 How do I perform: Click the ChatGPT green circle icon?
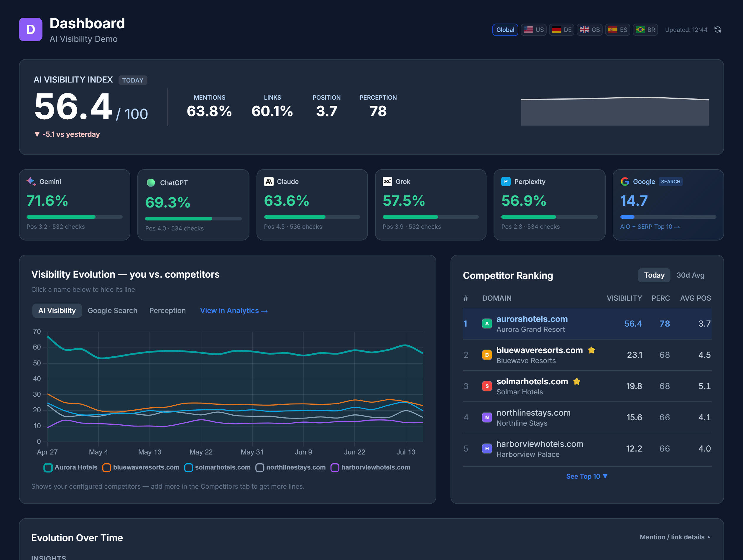(151, 183)
